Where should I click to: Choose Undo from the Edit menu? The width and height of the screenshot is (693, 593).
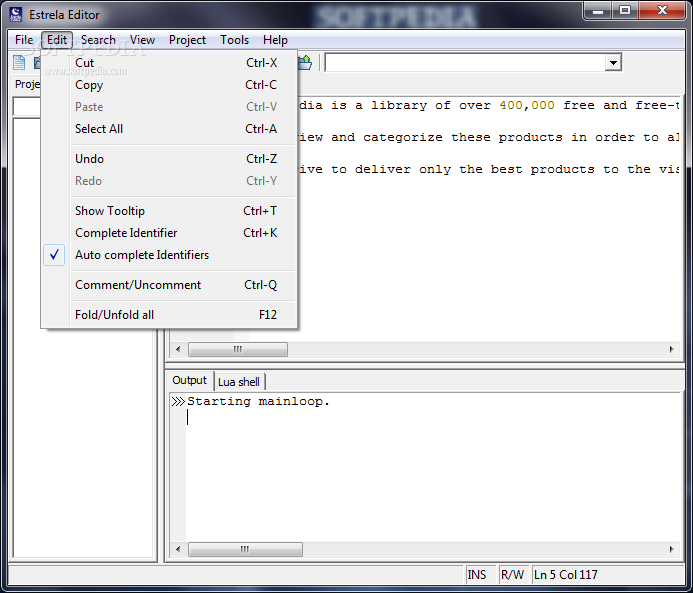point(170,159)
